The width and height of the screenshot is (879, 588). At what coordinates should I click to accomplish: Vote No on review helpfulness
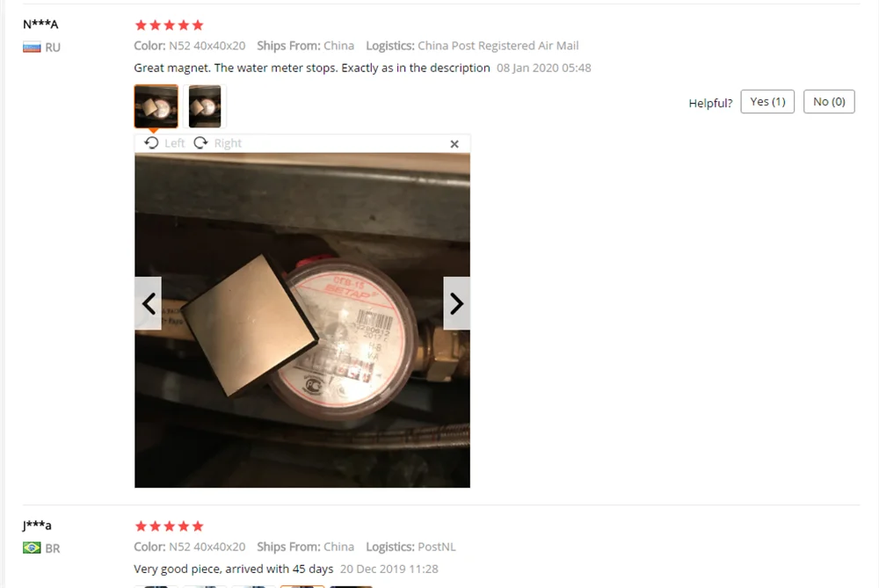(829, 101)
